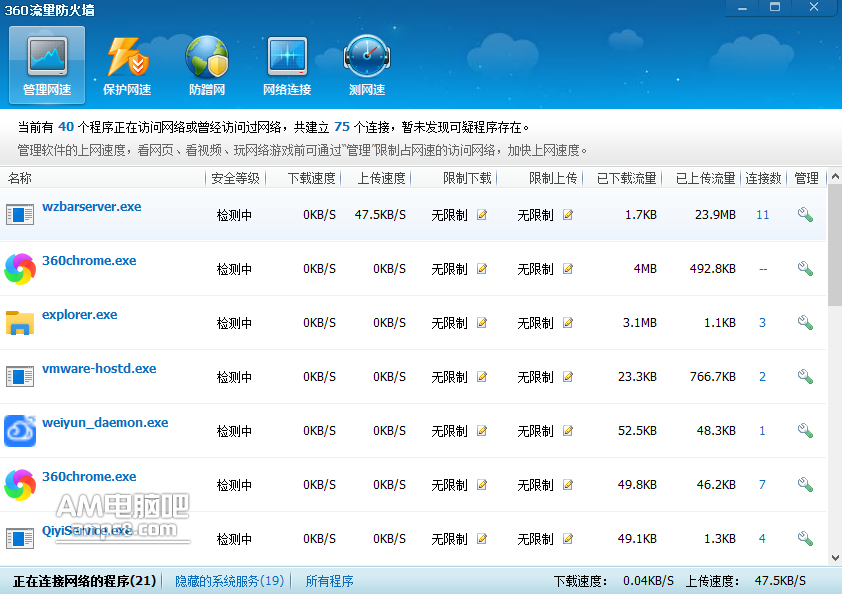Select the 23.9MB uploaded traffic value
Screen dimensions: 842x594
click(x=715, y=215)
